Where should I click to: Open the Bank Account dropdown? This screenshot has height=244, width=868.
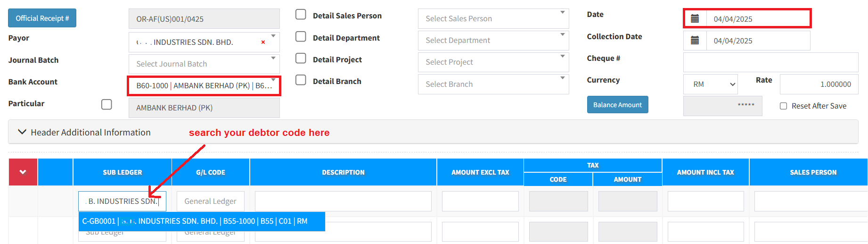[x=204, y=86]
